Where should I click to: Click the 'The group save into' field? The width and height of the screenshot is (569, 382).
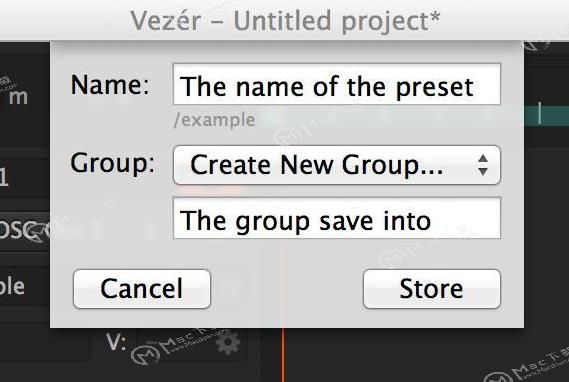337,218
